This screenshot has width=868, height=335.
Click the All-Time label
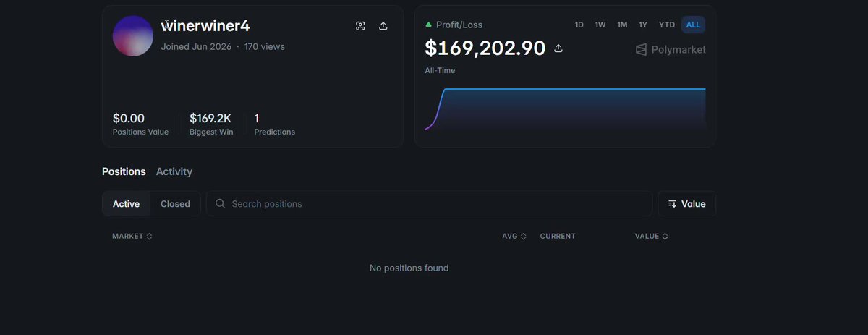pos(440,71)
